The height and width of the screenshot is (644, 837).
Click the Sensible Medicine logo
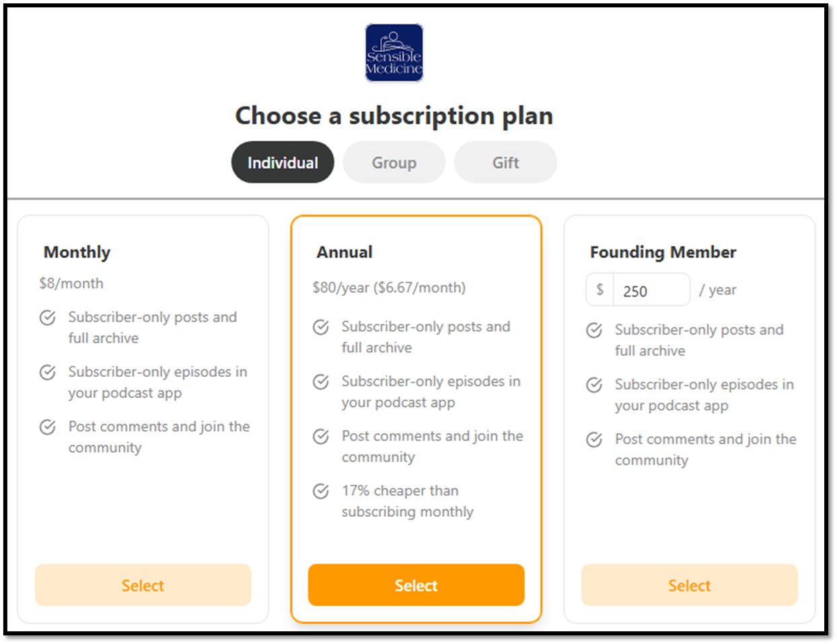point(394,52)
